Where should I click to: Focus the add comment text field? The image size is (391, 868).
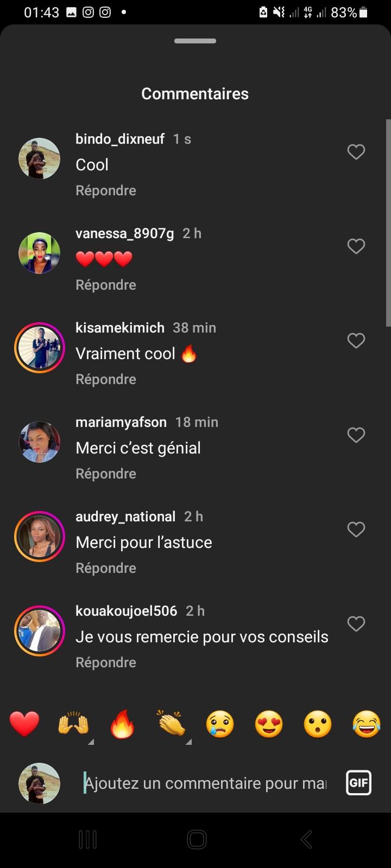(x=206, y=783)
